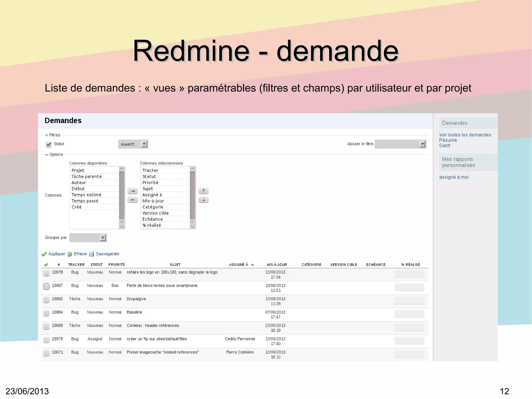Open the Ajouter le filtre dropdown

[x=401, y=144]
